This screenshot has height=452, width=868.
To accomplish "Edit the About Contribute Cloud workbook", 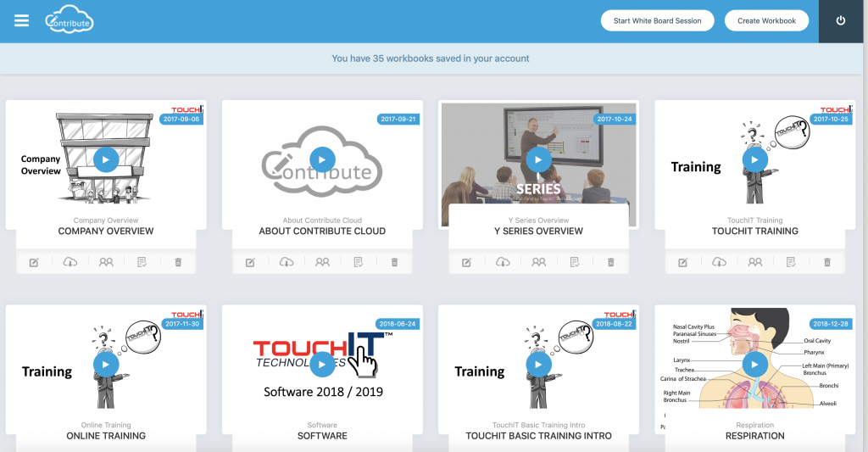I will [x=250, y=262].
